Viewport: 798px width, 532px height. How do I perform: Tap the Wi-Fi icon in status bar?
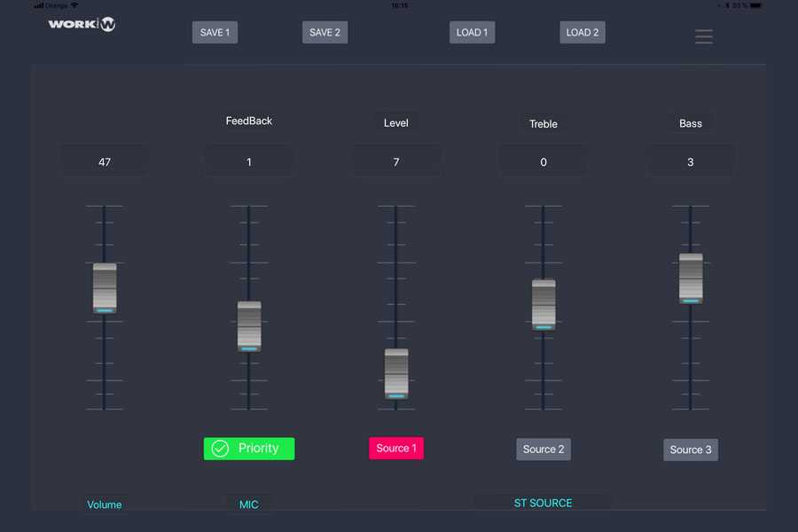[74, 5]
